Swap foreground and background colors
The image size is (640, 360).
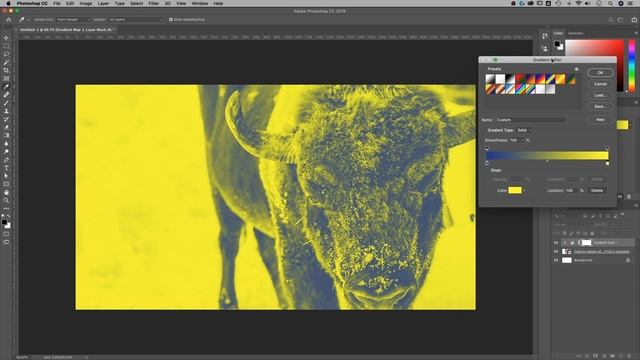click(9, 216)
